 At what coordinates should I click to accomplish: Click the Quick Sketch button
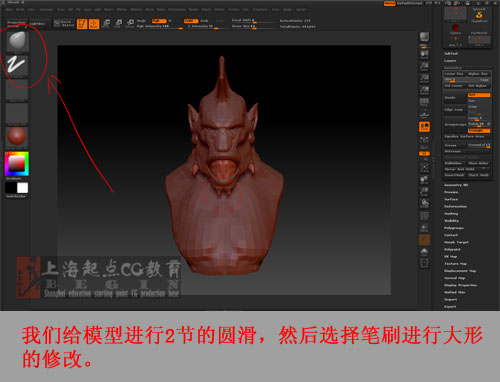click(x=65, y=24)
